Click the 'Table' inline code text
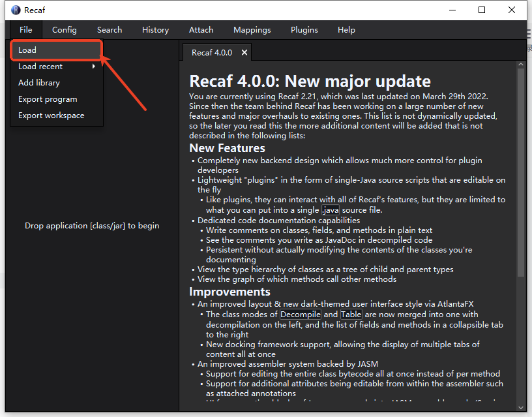 coord(351,314)
